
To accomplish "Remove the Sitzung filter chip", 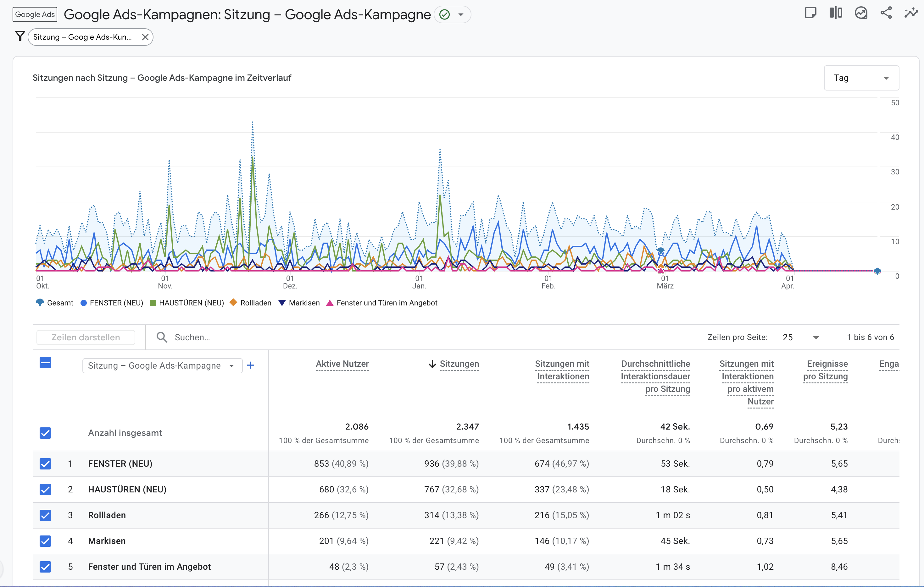I will 145,37.
